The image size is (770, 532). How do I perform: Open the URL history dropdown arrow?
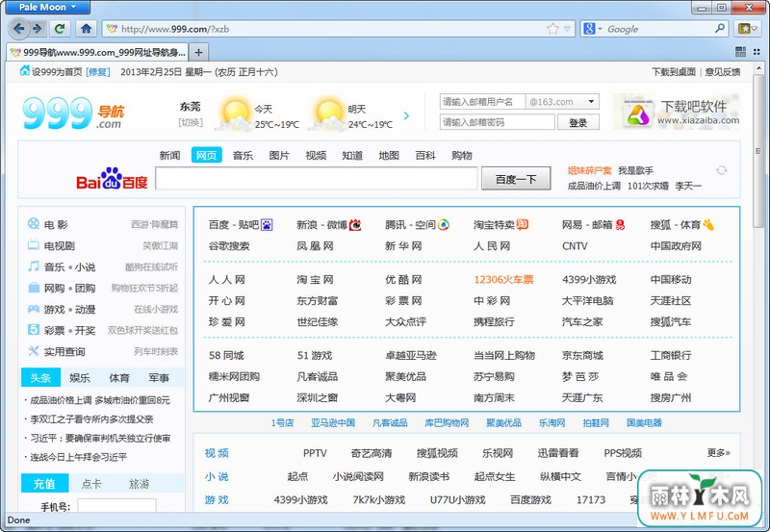[x=567, y=29]
